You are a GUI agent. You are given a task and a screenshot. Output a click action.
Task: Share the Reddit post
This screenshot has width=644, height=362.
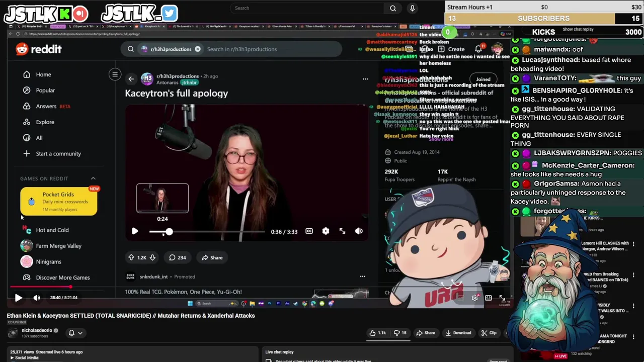click(212, 257)
